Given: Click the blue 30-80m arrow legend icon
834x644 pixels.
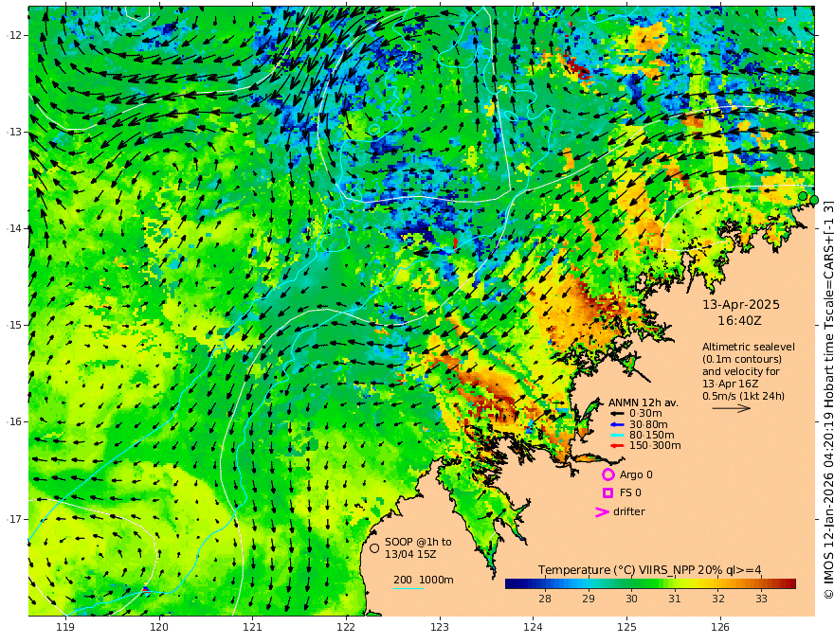Looking at the screenshot, I should [617, 424].
